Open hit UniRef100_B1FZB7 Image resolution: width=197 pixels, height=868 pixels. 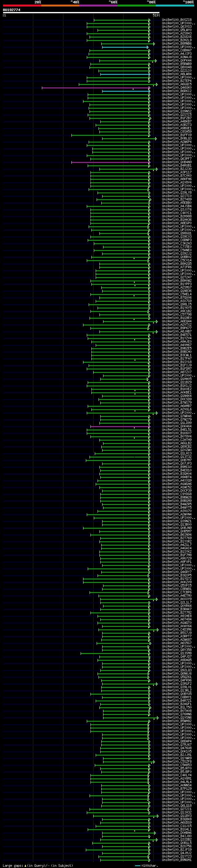coord(177,118)
